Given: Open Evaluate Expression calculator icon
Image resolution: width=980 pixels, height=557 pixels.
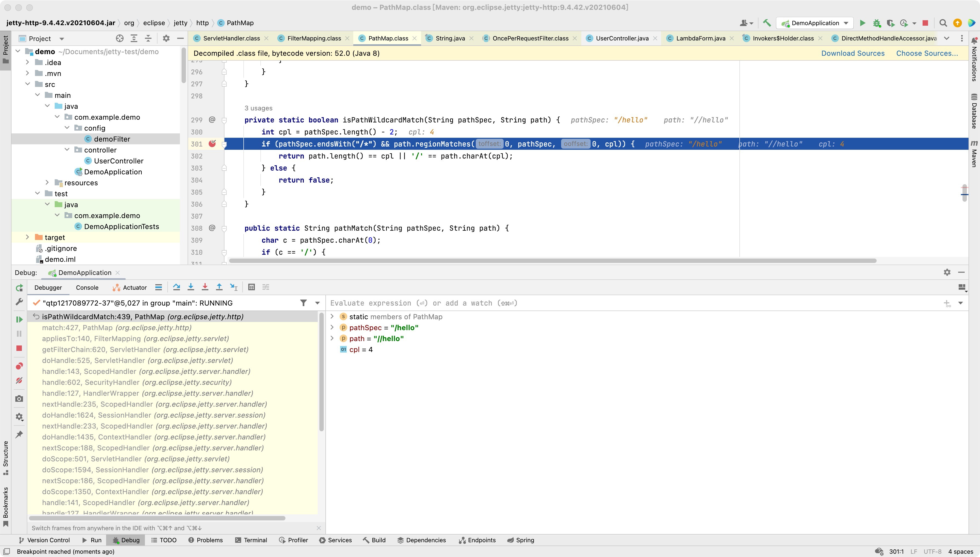Looking at the screenshot, I should click(x=251, y=287).
